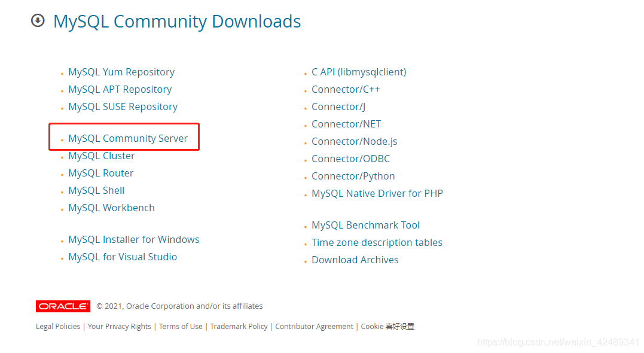This screenshot has height=353, width=644.
Task: Select the Connector/J download link
Action: click(x=338, y=106)
